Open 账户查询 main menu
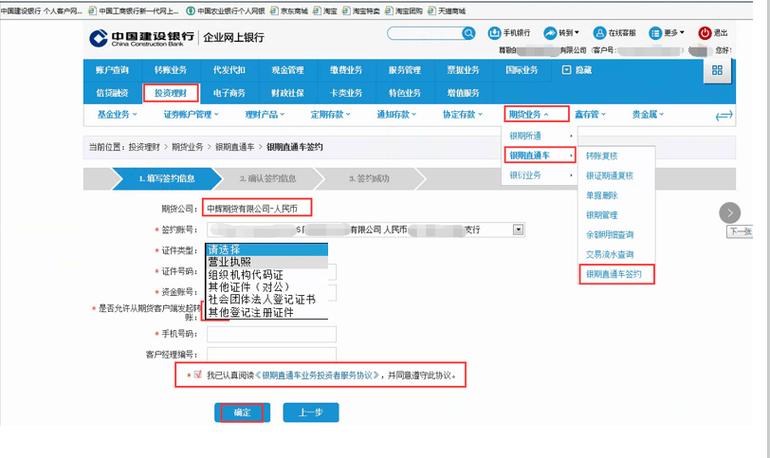This screenshot has width=770, height=458. point(112,70)
